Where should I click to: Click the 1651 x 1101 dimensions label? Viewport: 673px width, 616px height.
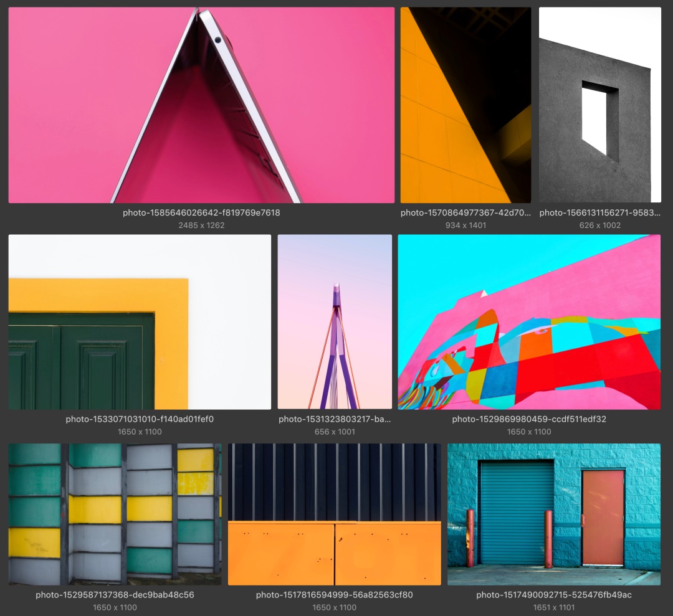[x=554, y=607]
